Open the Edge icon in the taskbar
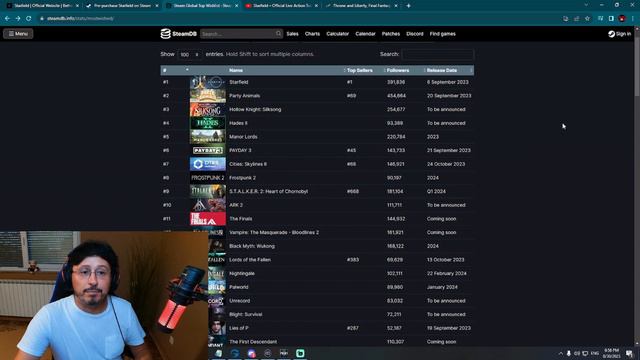The height and width of the screenshot is (360, 640). (x=235, y=353)
